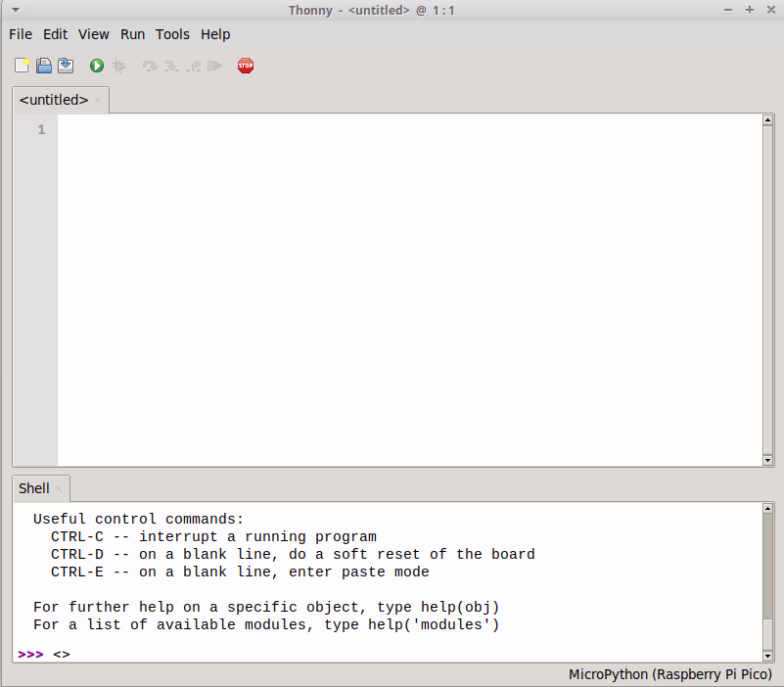Click the Save file toolbar icon

click(x=66, y=66)
